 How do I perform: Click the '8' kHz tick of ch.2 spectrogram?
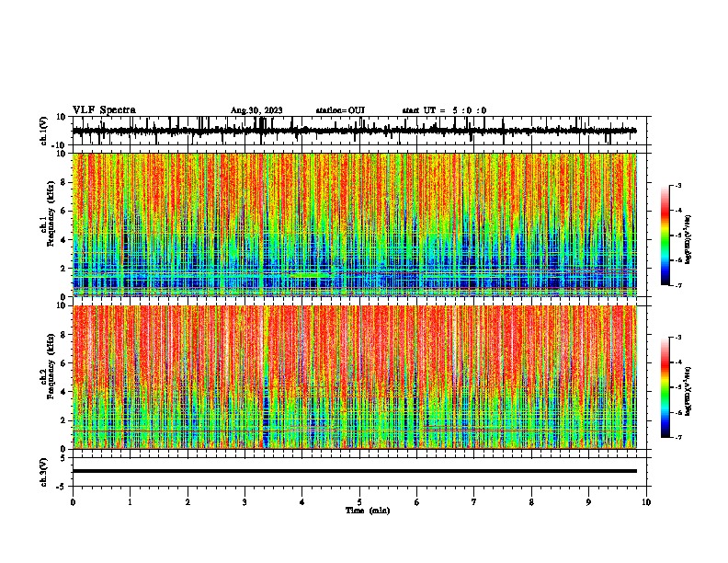63,335
